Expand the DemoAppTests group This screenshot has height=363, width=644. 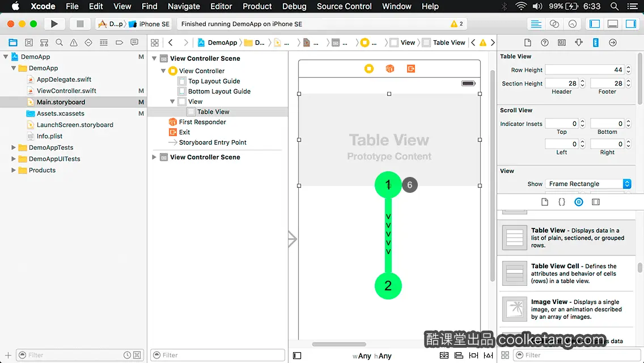click(14, 147)
